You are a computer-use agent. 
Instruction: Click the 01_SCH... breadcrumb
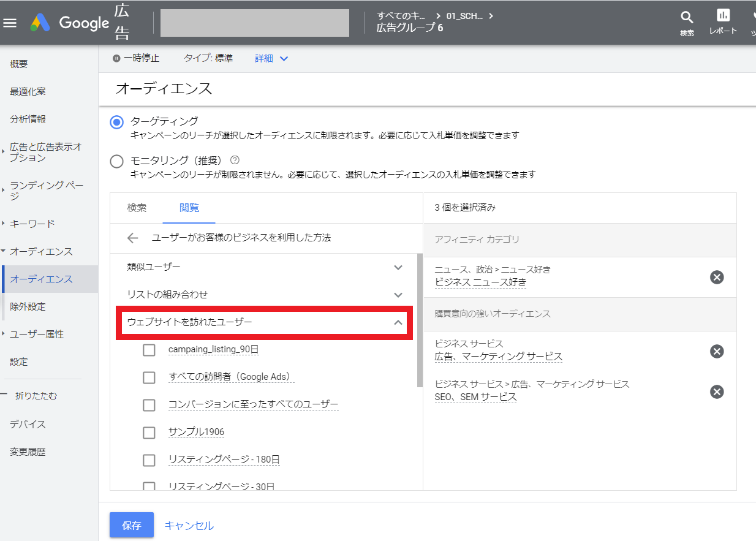click(x=464, y=16)
